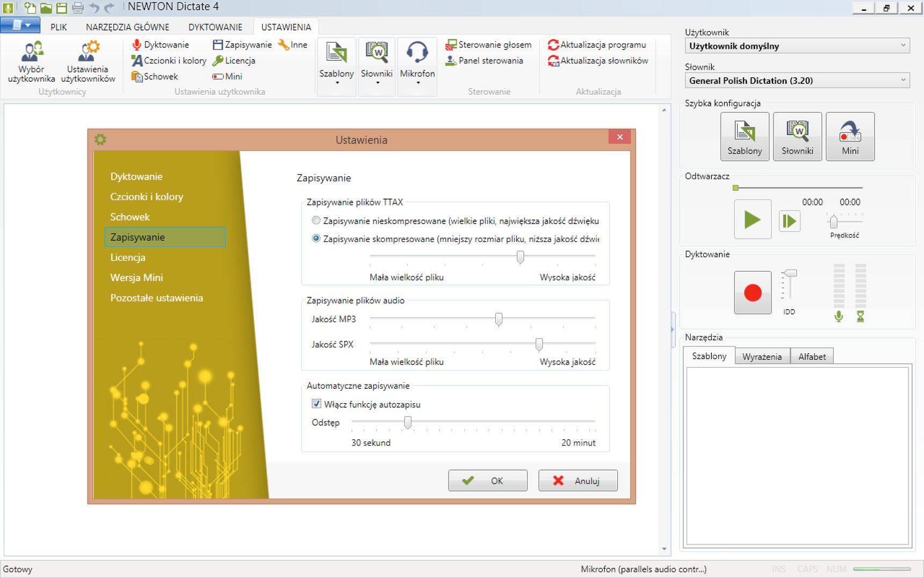This screenshot has height=578, width=924.
Task: Open Ustawienia użytkowników ribbon button
Action: 88,61
